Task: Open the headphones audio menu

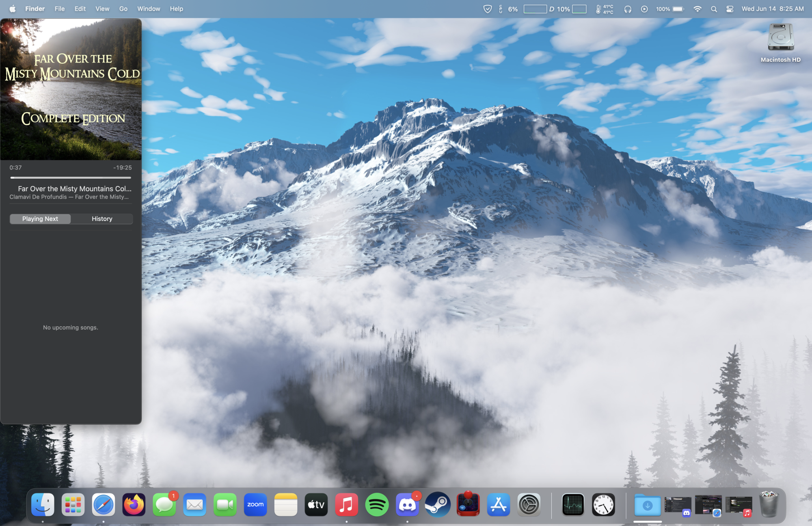Action: pyautogui.click(x=628, y=9)
